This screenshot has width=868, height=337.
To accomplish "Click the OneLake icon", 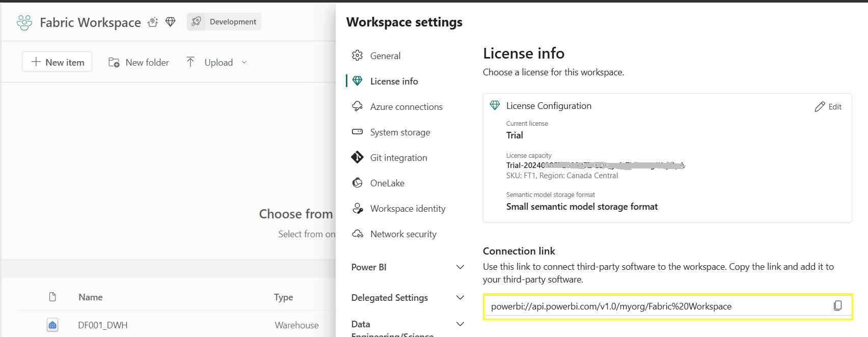I will [358, 183].
